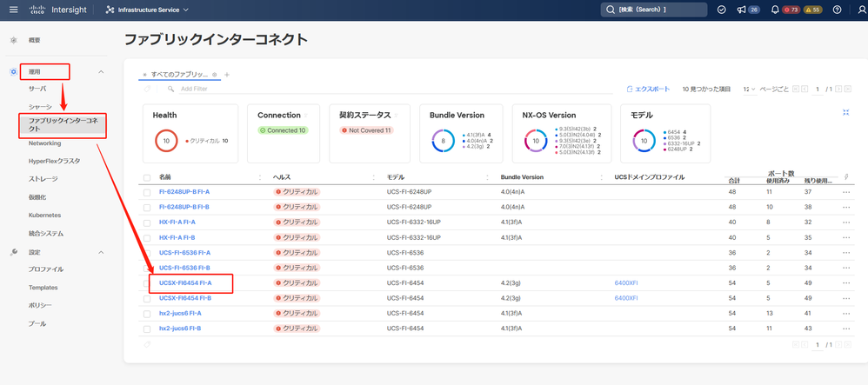Open the 6400XFI profile link for UCSX-FI6454 FI-B
The image size is (868, 385).
(x=626, y=297)
